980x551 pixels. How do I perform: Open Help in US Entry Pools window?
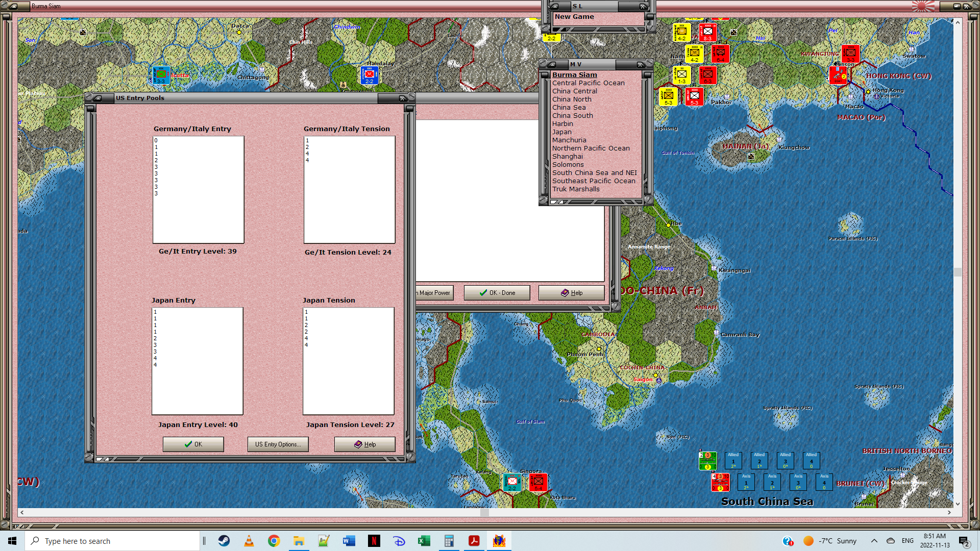click(x=364, y=444)
